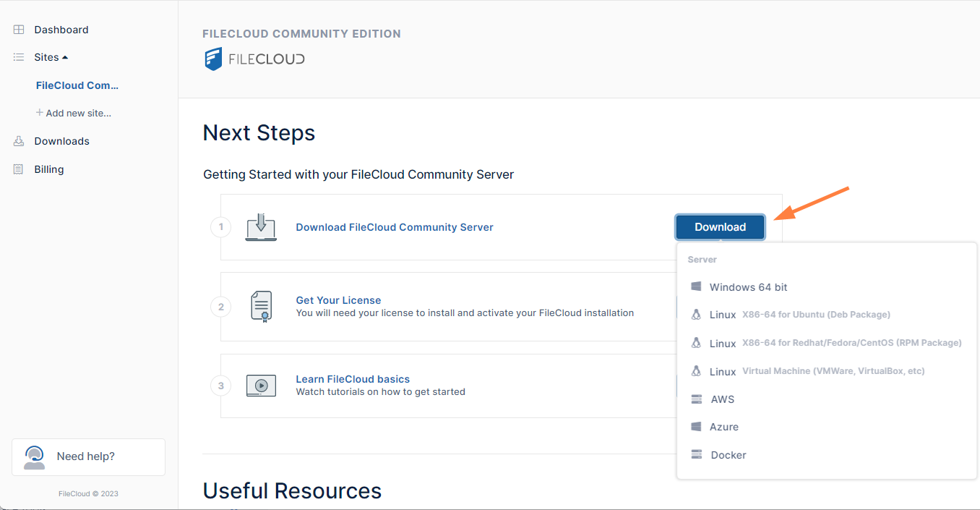Click the download arrow icon in step one
This screenshot has width=980, height=510.
(260, 226)
